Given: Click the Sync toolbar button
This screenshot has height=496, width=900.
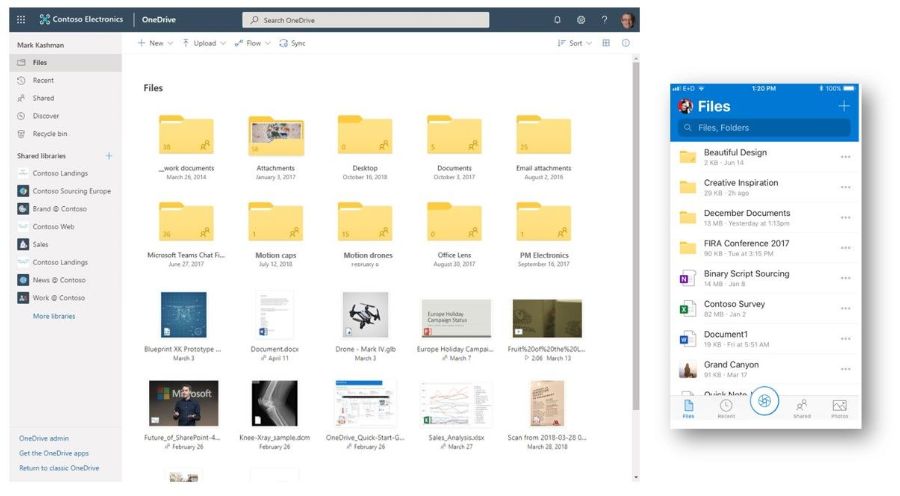Looking at the screenshot, I should pos(292,43).
